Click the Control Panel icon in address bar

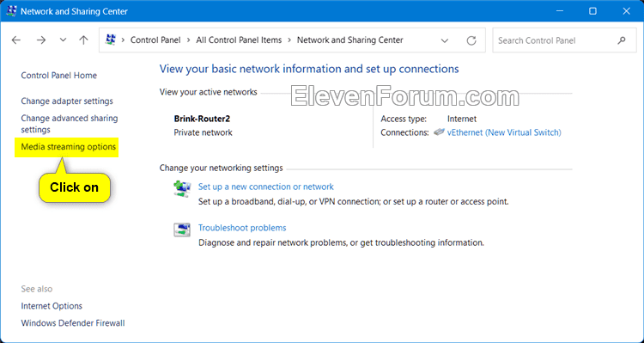pyautogui.click(x=111, y=40)
